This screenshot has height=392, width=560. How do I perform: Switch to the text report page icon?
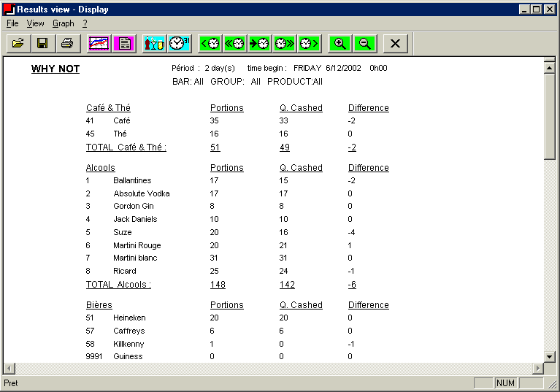coord(124,44)
